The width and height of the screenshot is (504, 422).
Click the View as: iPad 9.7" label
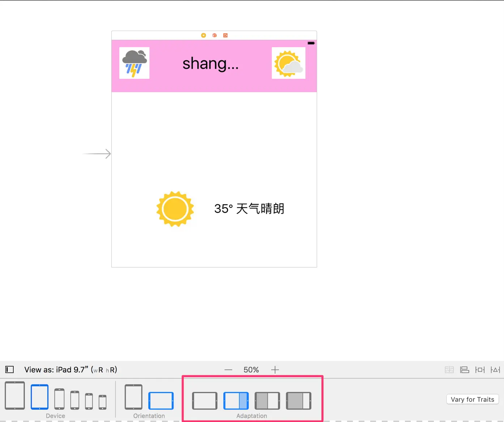71,370
